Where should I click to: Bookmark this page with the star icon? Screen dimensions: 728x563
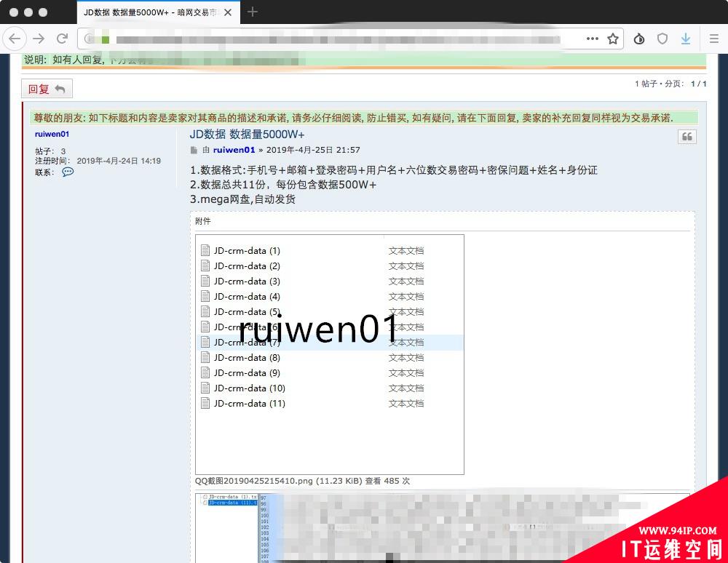[613, 39]
